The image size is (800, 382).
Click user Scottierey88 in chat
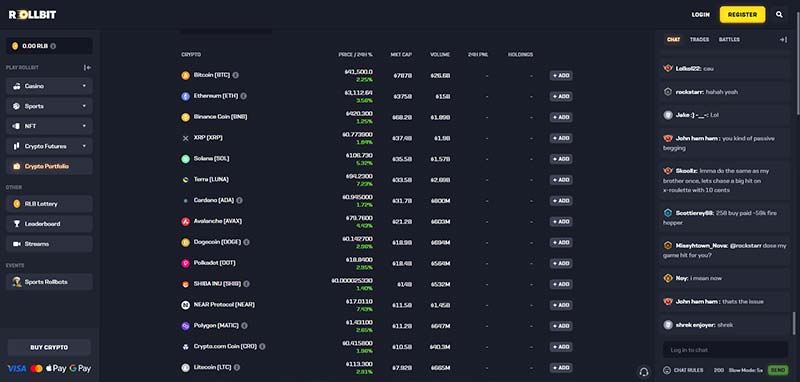click(x=694, y=213)
